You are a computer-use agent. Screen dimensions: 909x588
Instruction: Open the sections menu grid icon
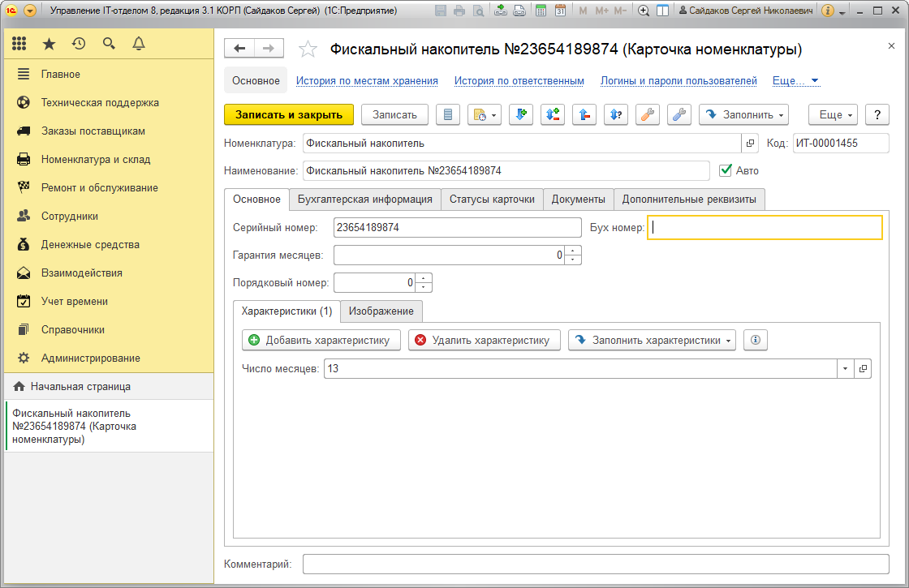19,44
